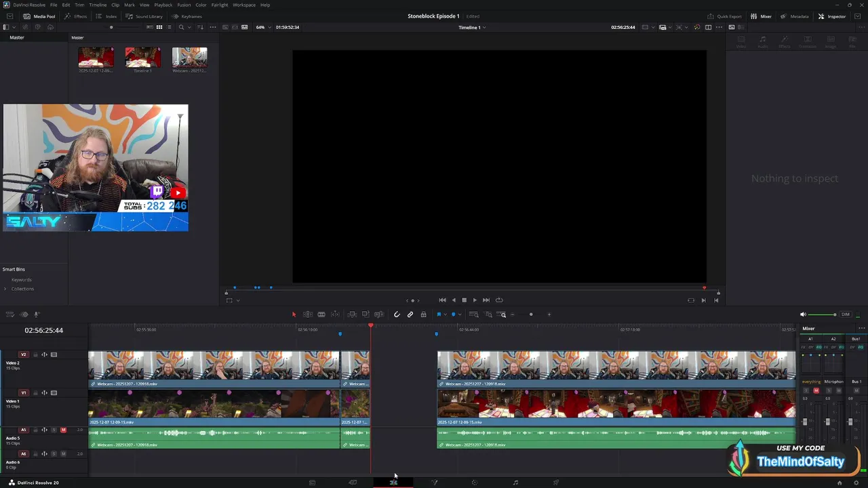Open the media pool sort dropdown

pyautogui.click(x=200, y=27)
